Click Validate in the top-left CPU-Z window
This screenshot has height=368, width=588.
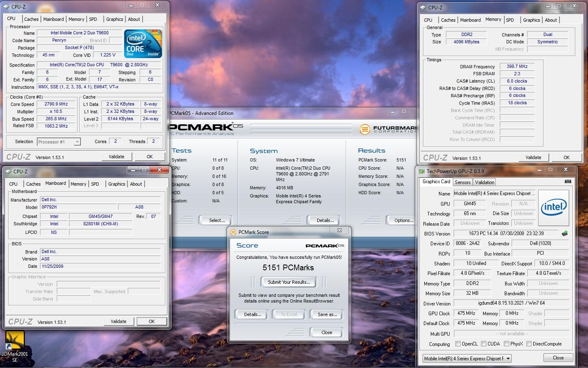116,157
